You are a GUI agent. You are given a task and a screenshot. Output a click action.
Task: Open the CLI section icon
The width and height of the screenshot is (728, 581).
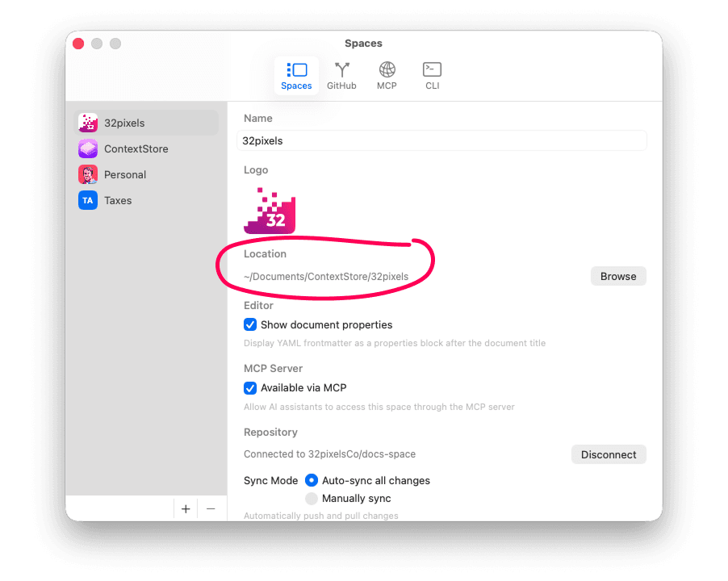pos(432,69)
